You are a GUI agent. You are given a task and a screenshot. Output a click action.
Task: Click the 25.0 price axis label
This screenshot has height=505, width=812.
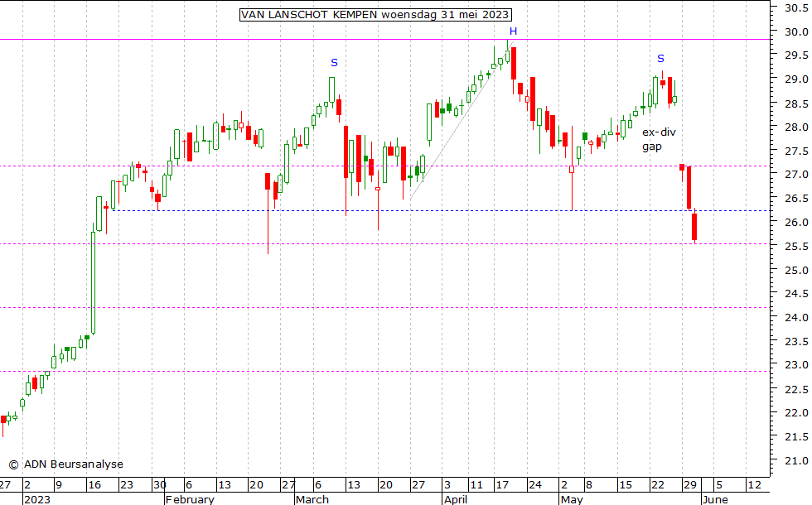tap(796, 270)
